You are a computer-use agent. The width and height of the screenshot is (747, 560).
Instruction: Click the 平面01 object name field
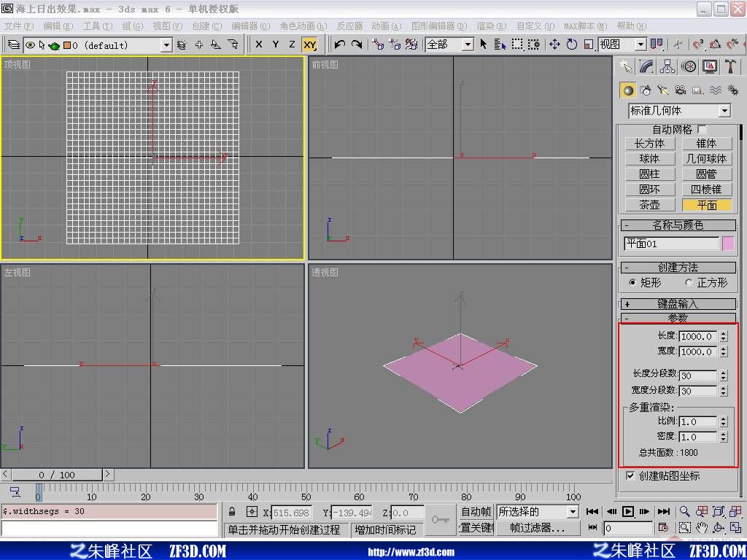671,244
